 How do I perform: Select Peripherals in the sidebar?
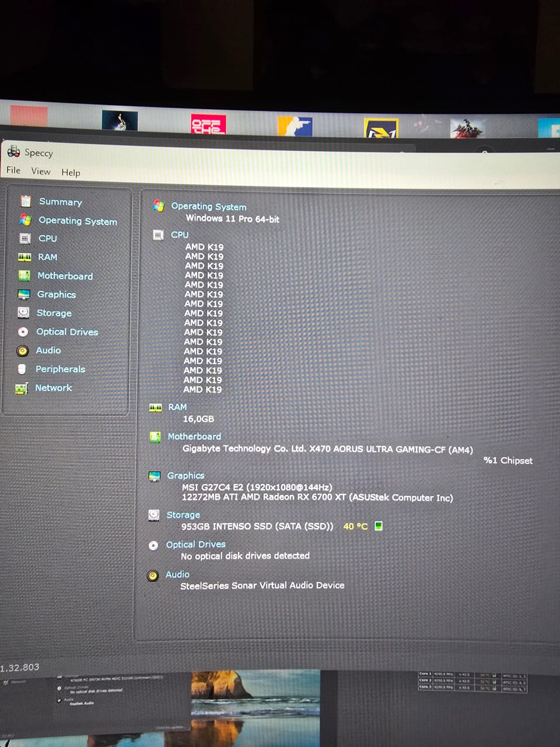(x=60, y=369)
